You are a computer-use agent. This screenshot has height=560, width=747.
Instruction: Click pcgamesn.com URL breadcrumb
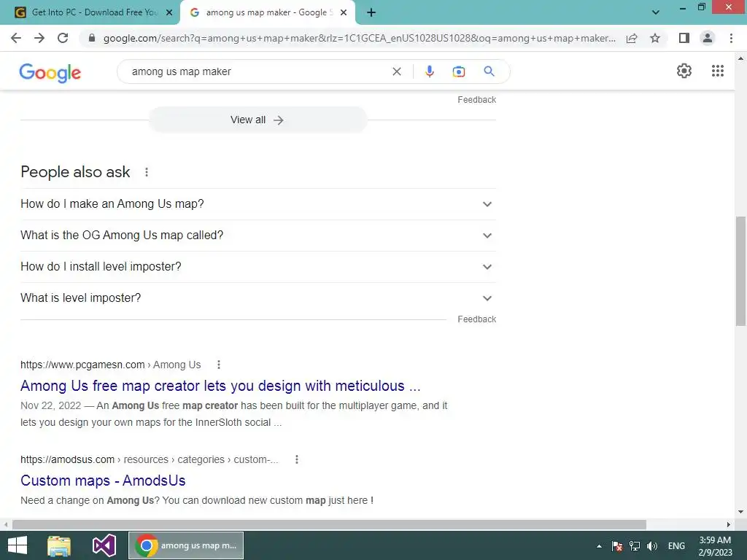111,365
